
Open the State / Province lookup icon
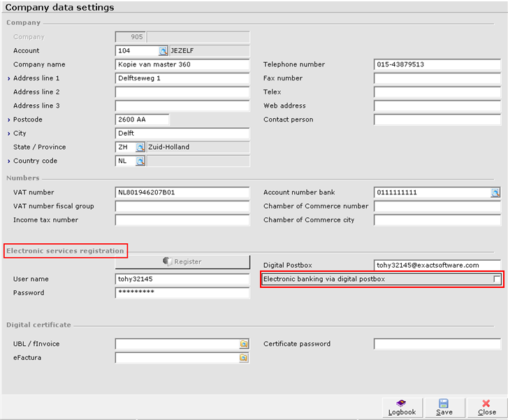tap(140, 147)
